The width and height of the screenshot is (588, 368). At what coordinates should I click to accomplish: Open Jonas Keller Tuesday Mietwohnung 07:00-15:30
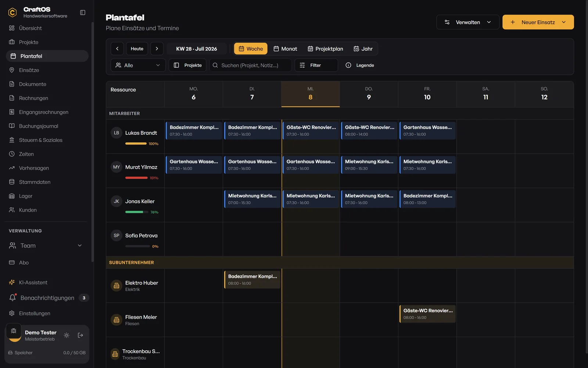pyautogui.click(x=252, y=199)
